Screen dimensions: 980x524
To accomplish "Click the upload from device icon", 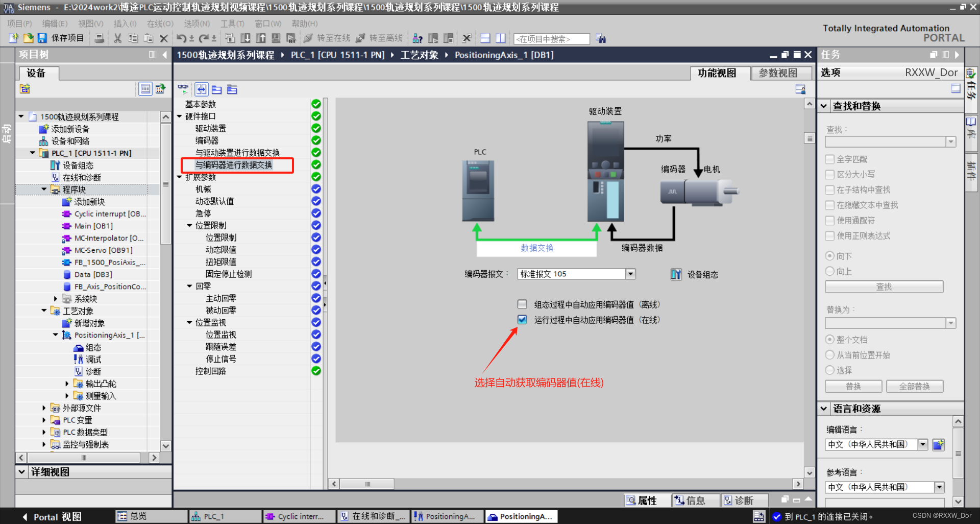I will (261, 38).
